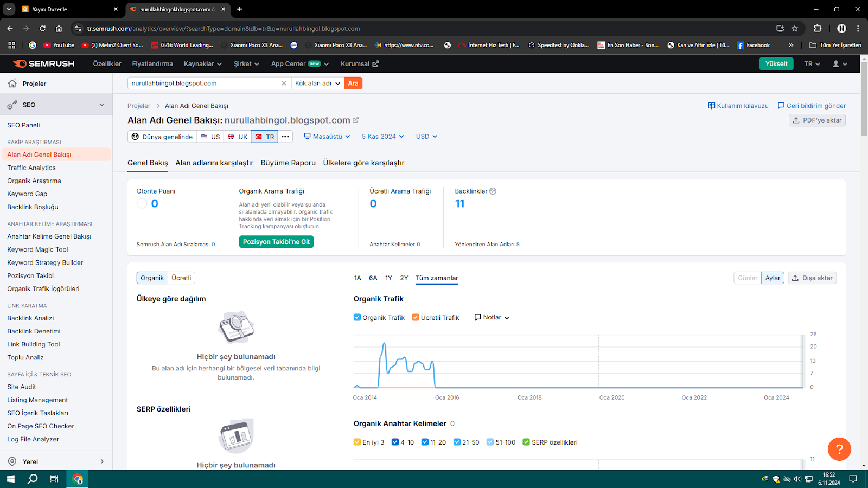The width and height of the screenshot is (868, 488).
Task: Open the orange help question mark bubble
Action: 839,449
